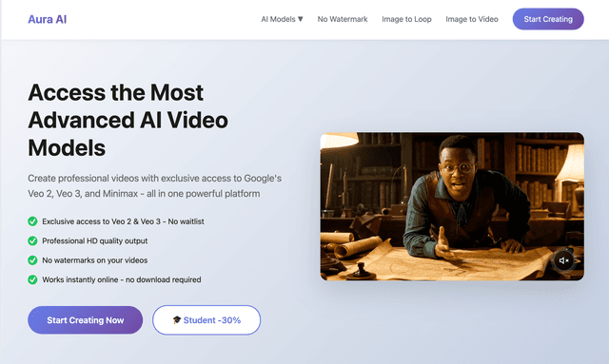
Task: Click text 'Exclusive access to Veo 2 & Veo 3 - No waitlist'
Action: pos(123,221)
